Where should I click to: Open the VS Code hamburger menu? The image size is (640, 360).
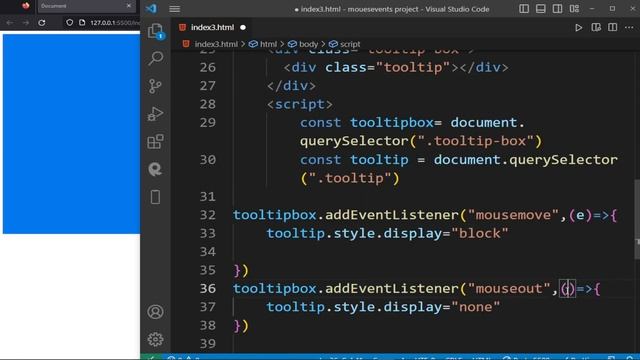[175, 9]
